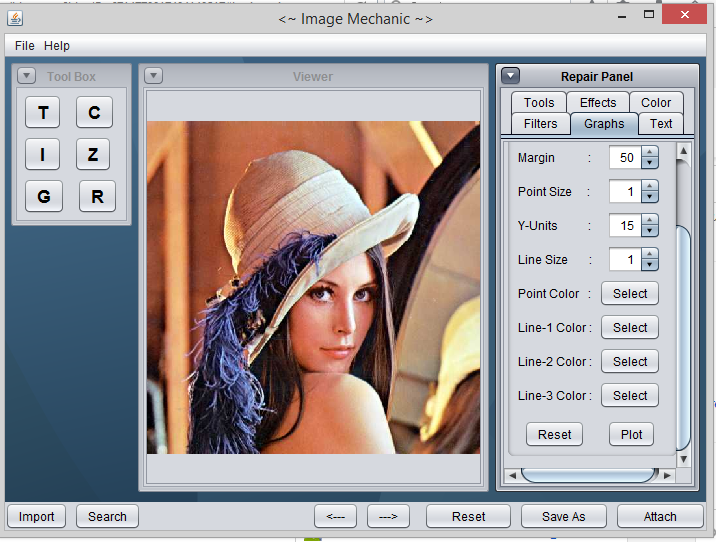
Task: Open the File menu
Action: tap(25, 46)
